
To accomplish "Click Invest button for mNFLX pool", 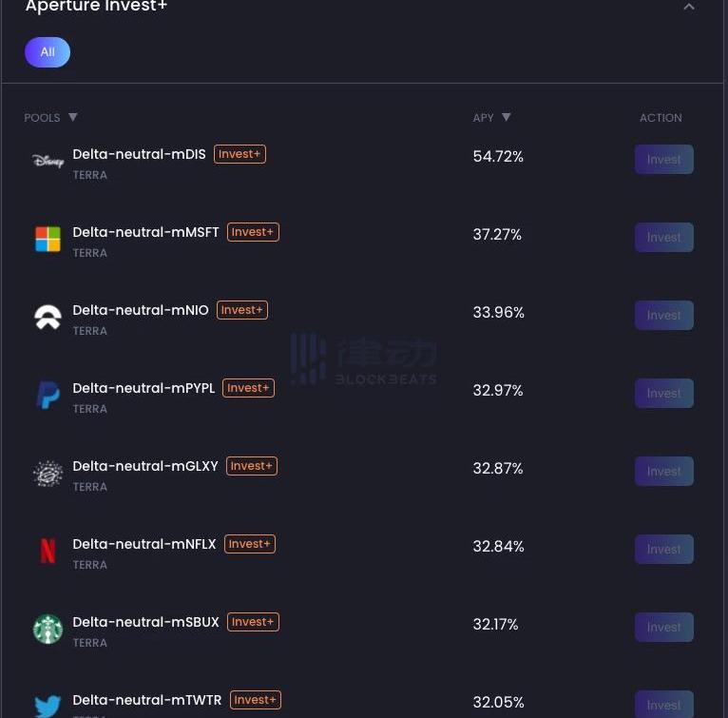I will tap(664, 550).
